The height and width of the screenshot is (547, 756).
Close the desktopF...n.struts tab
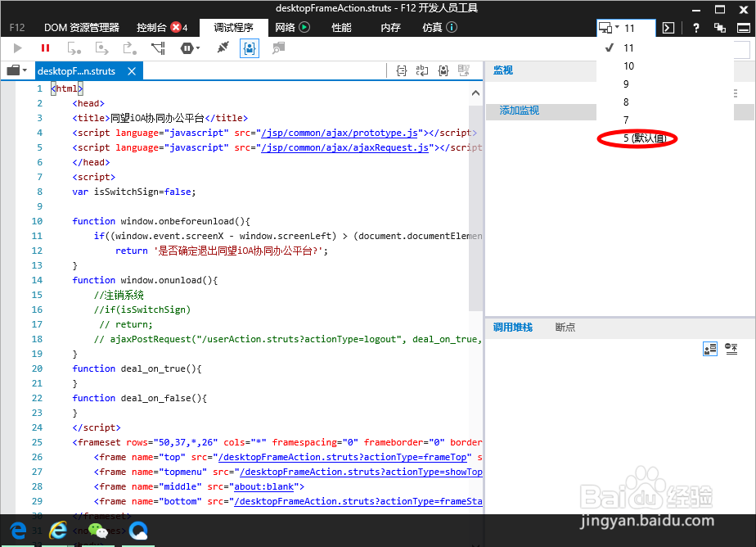pyautogui.click(x=132, y=71)
